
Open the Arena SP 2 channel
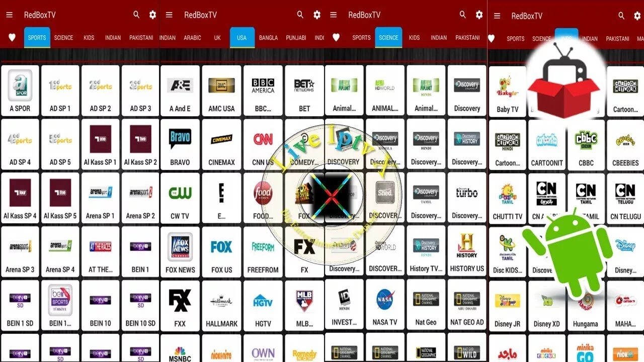click(x=141, y=199)
